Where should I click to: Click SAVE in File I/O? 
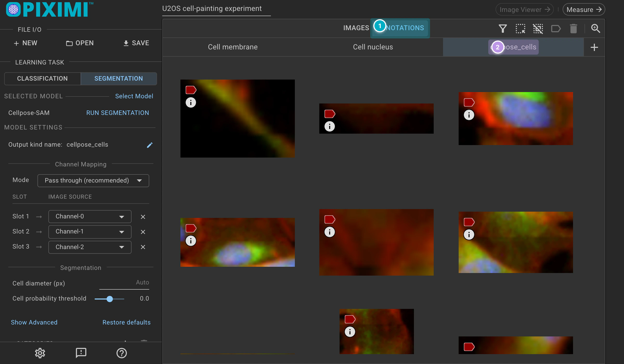136,43
